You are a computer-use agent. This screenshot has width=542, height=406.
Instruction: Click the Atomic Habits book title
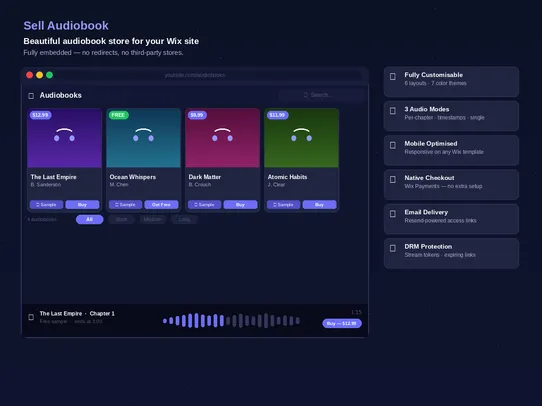(287, 177)
